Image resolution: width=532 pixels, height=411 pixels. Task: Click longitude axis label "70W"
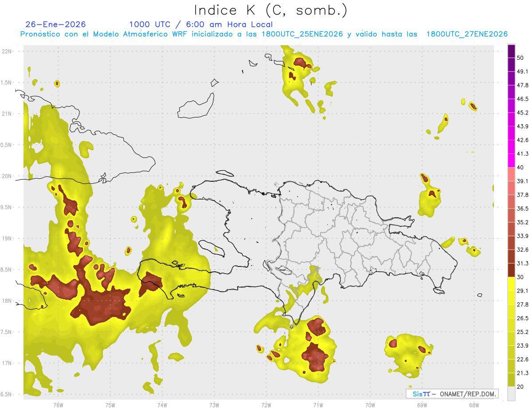[x=370, y=405]
